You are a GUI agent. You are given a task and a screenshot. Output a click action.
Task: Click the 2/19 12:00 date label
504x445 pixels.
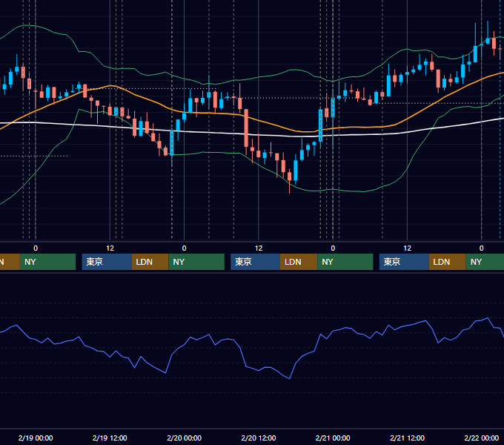click(x=110, y=438)
